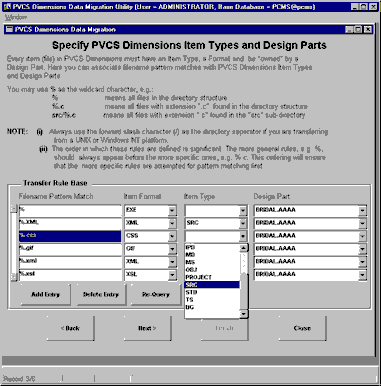381x386 pixels.
Task: Click the application icon in main title bar
Action: (7, 6)
